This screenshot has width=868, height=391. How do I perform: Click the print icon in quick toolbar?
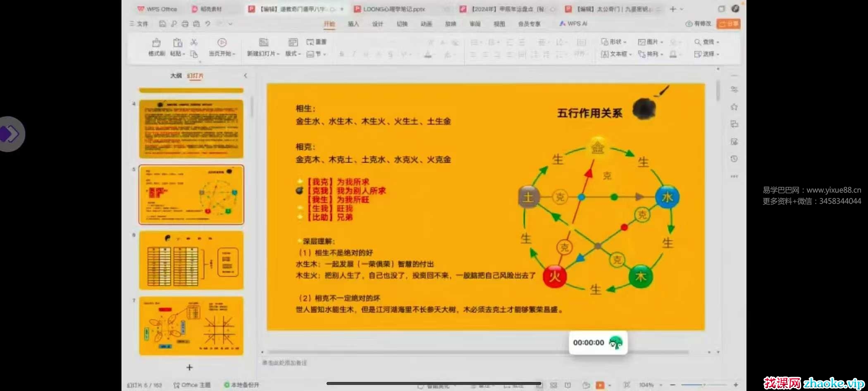(185, 24)
